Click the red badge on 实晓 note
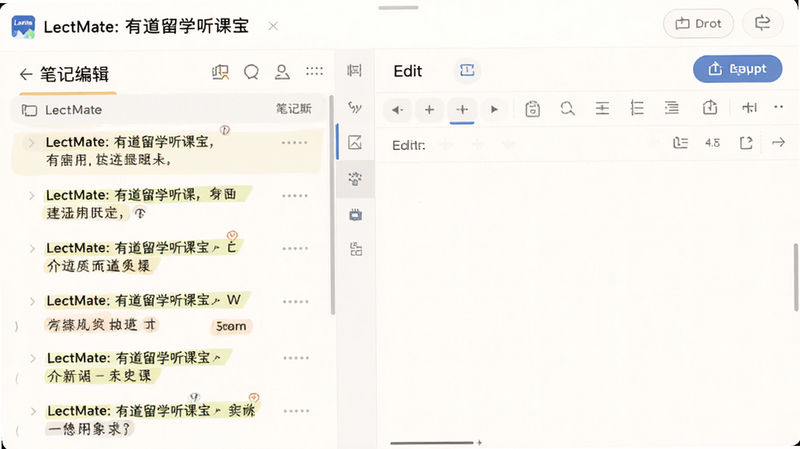800x449 pixels. pyautogui.click(x=254, y=397)
